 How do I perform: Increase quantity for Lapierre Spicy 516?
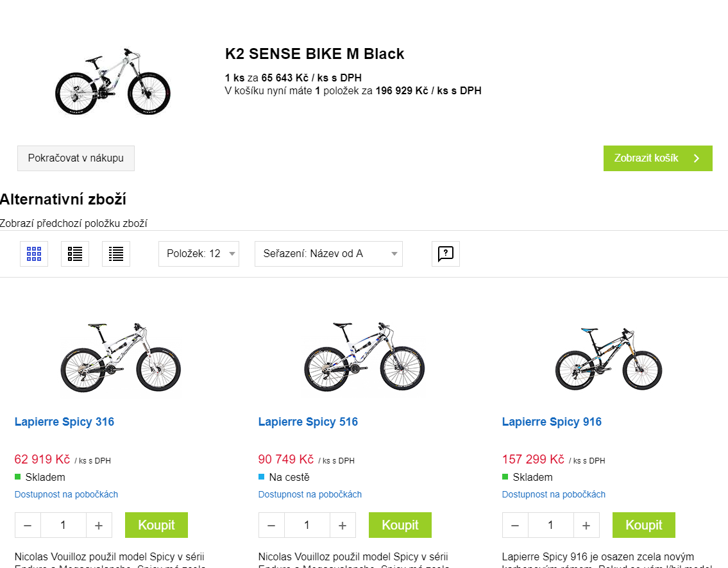[x=343, y=525]
